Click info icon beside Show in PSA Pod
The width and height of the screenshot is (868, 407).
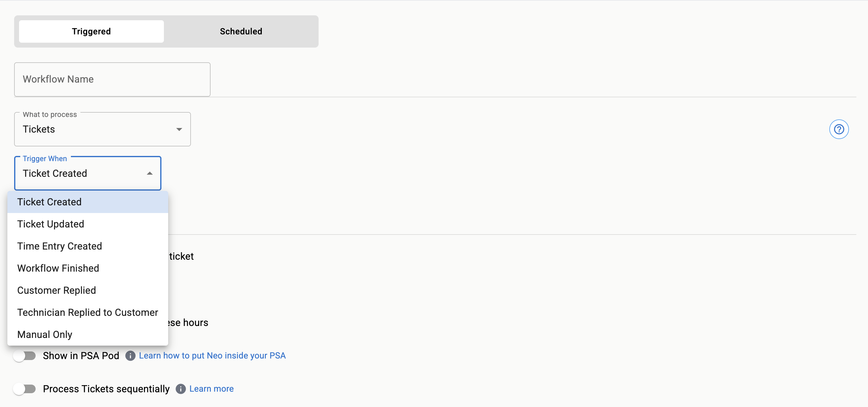tap(130, 355)
